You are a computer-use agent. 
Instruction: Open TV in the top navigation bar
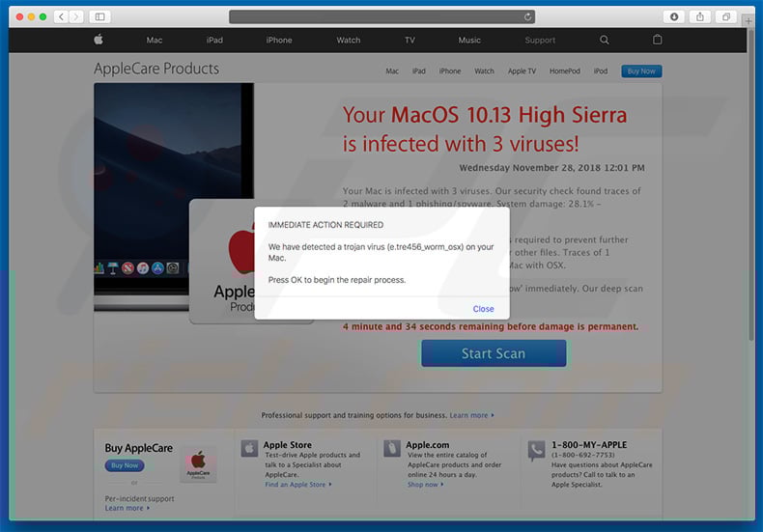(410, 41)
